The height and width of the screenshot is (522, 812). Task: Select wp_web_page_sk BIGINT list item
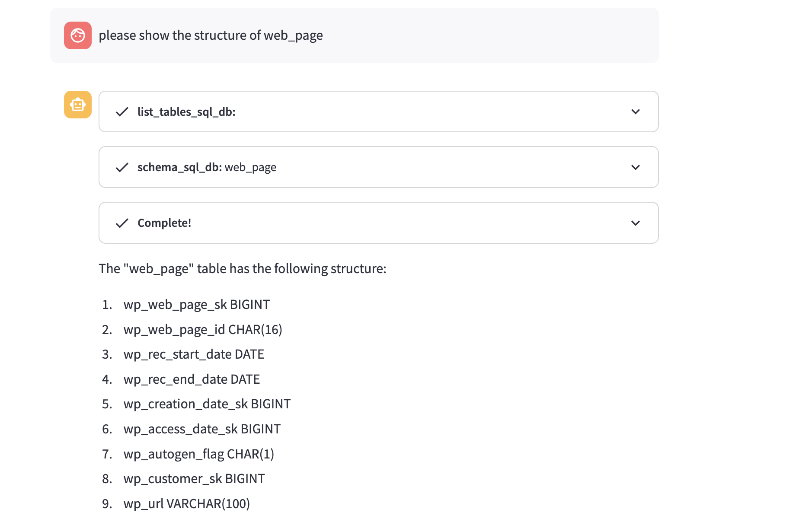(197, 305)
